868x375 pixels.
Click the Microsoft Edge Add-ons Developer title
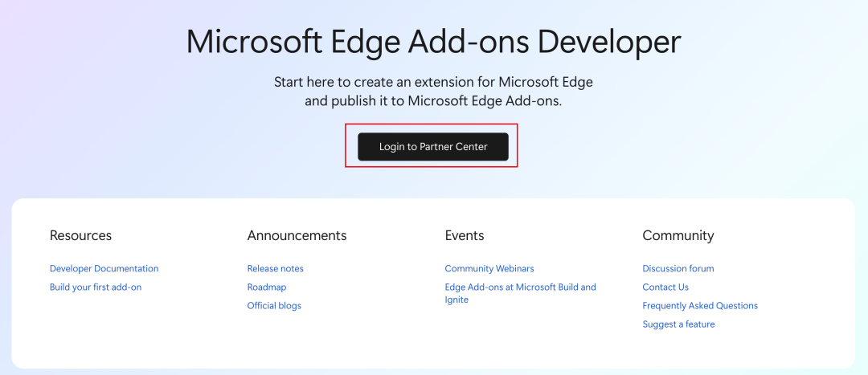(x=433, y=42)
